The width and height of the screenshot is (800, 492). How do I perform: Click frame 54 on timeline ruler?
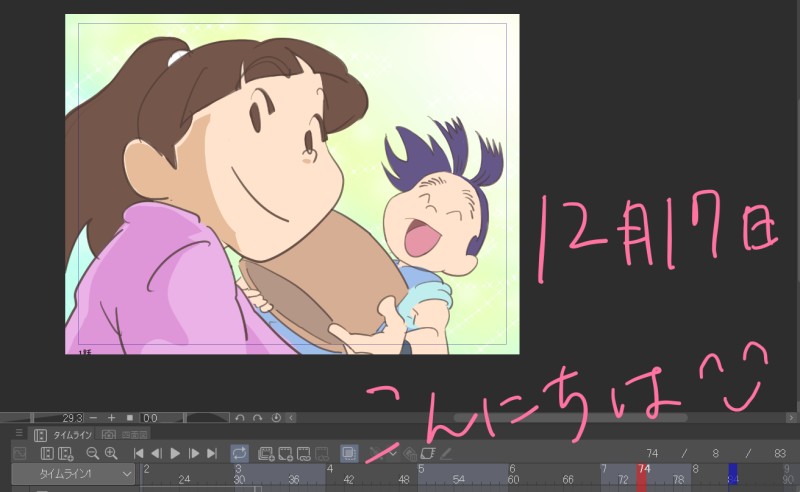coord(459,479)
